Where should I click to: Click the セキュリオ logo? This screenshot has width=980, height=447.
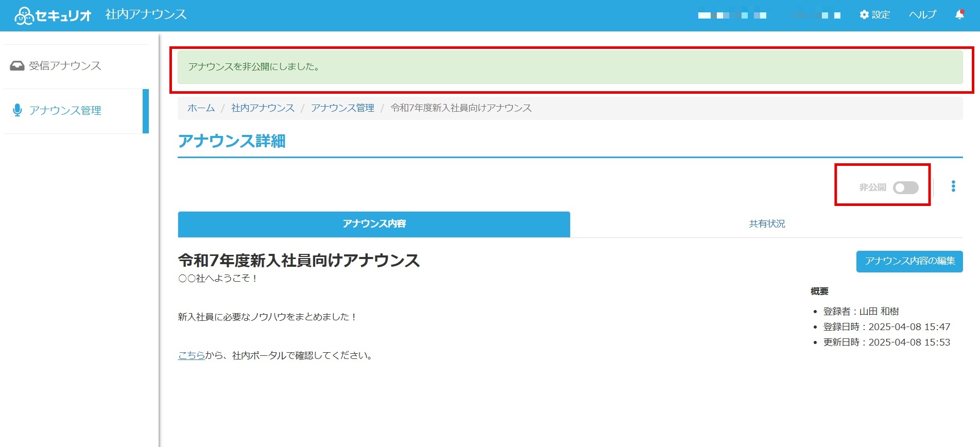tap(53, 15)
